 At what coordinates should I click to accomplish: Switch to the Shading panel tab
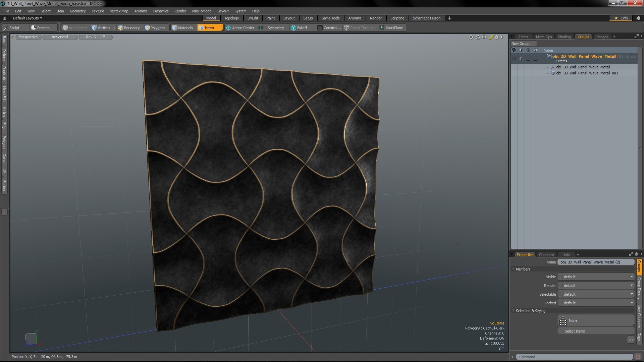click(x=564, y=37)
